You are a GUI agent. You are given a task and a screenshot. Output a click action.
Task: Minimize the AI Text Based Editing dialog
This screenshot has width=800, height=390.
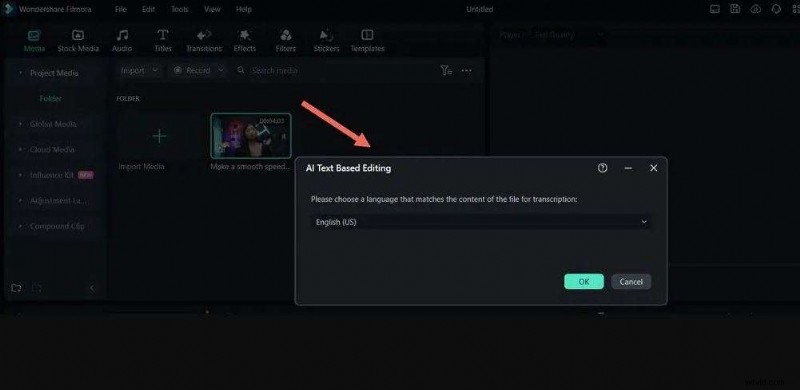629,168
